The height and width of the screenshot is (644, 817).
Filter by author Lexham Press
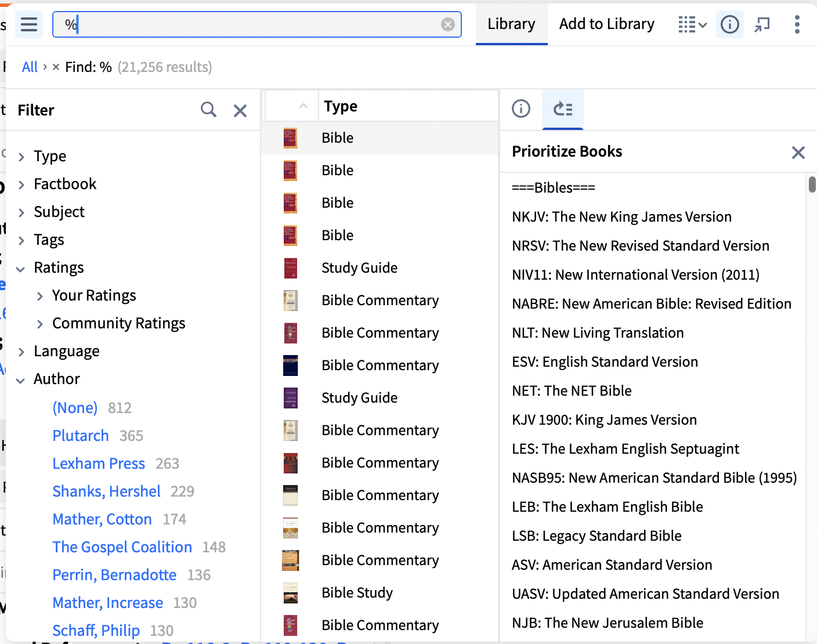[x=99, y=464]
